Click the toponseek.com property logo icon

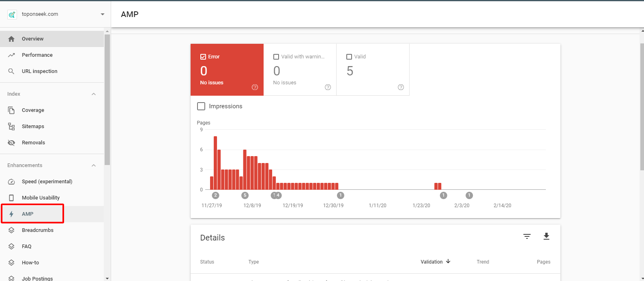coord(12,14)
